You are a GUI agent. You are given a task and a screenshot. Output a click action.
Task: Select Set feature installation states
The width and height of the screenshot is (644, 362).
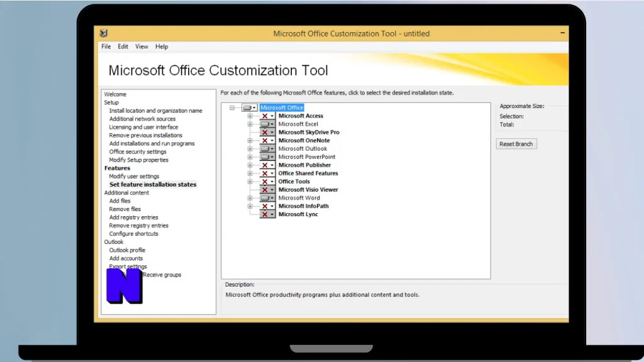pyautogui.click(x=153, y=184)
